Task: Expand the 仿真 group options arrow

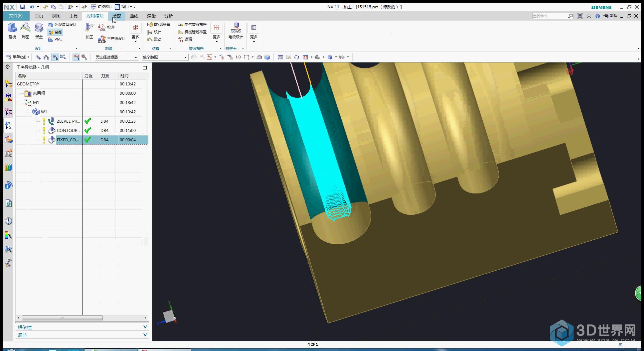Action: (170, 49)
